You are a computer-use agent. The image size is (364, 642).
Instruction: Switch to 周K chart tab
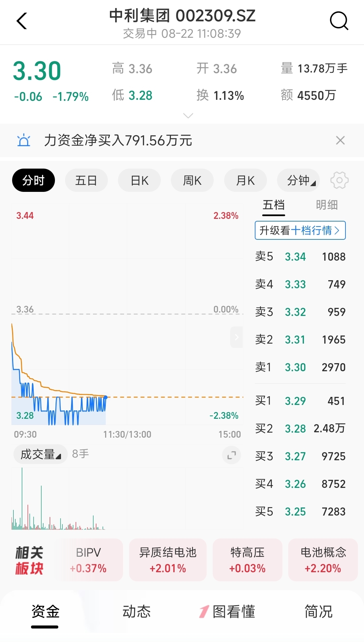pos(192,180)
